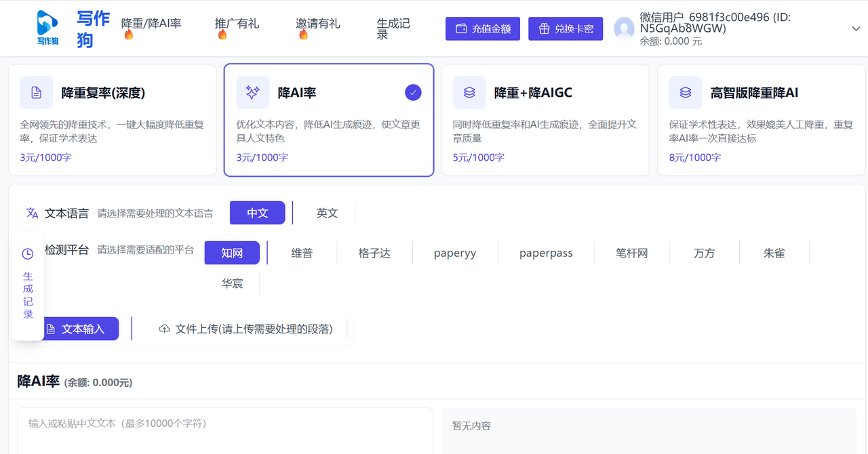Click the sparkle icon on 降AI率 card
This screenshot has height=454, width=868.
tap(253, 93)
